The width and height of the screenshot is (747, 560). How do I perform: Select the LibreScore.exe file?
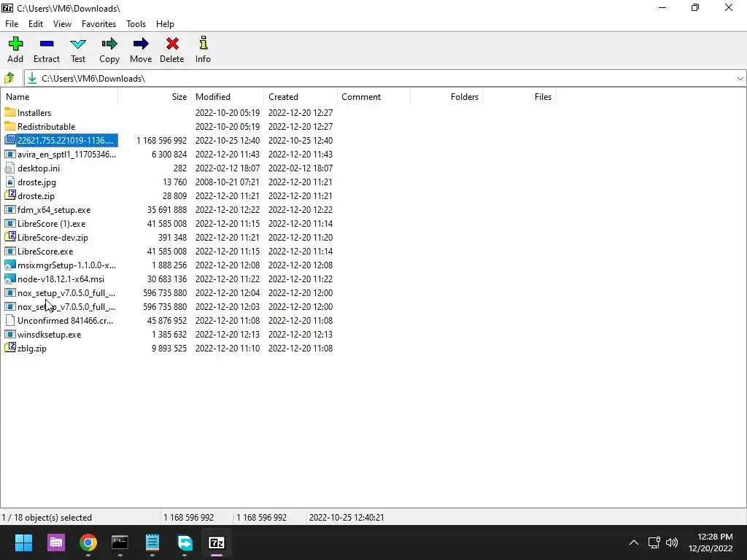(x=45, y=251)
